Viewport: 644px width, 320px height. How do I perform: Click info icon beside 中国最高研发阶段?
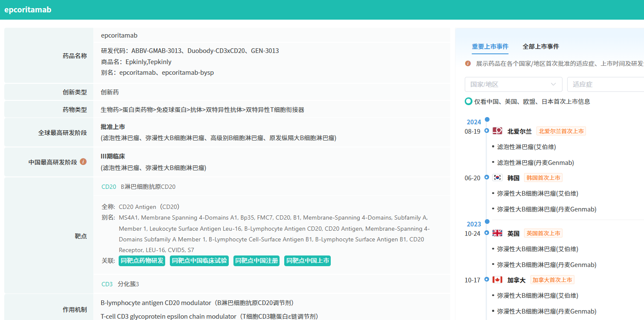[x=83, y=162]
